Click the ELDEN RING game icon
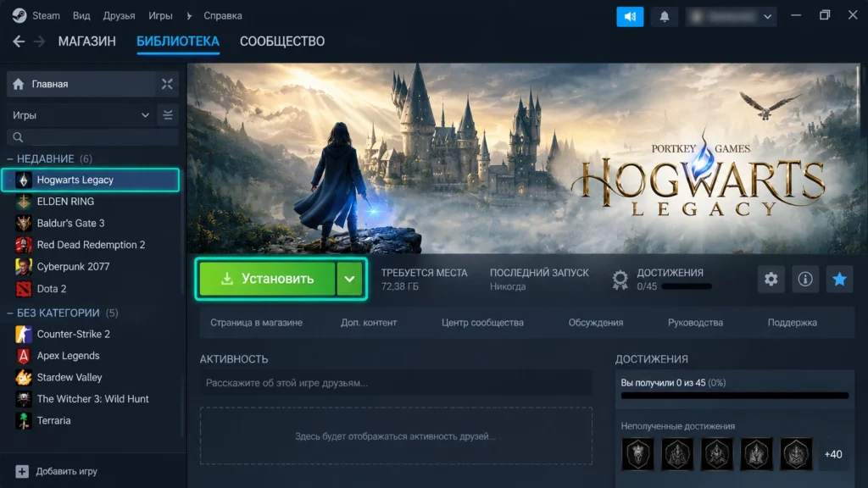The height and width of the screenshot is (488, 868). click(23, 202)
